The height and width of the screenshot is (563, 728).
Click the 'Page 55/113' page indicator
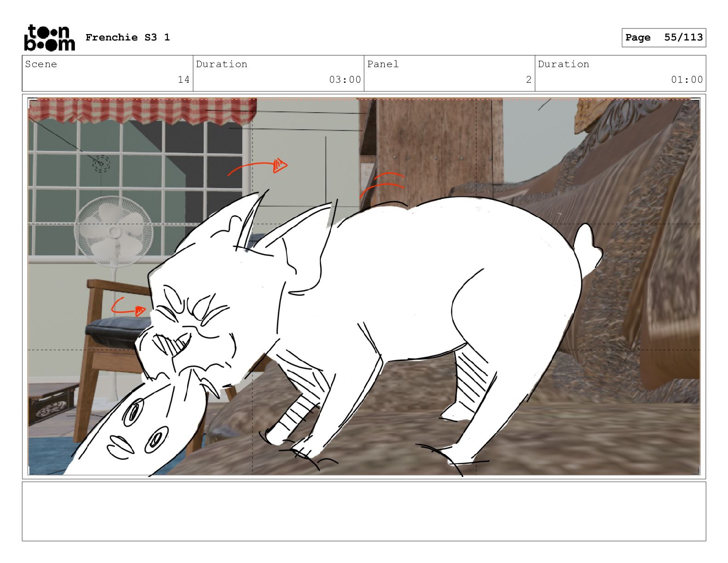coord(664,38)
